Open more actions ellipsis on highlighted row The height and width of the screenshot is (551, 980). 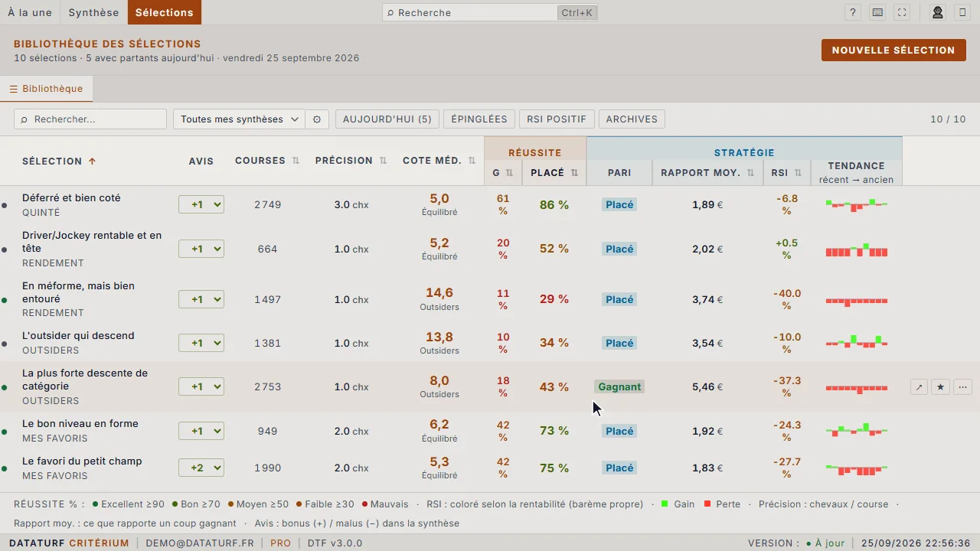tap(963, 387)
